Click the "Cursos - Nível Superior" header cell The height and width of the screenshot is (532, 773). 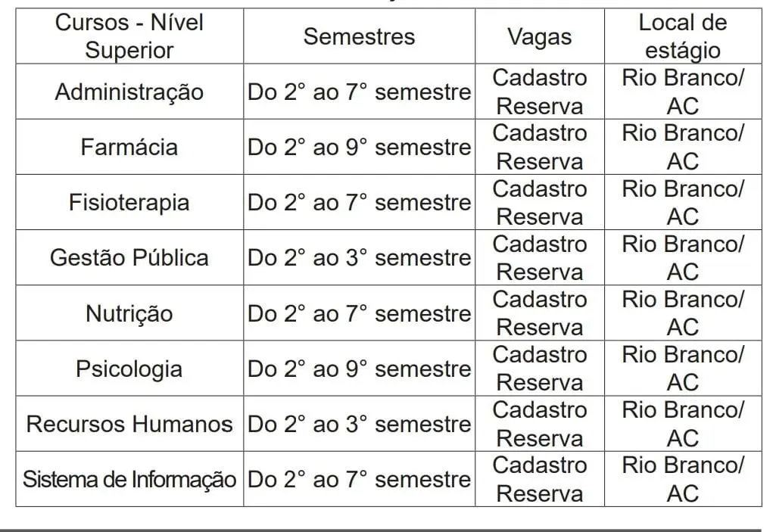pyautogui.click(x=129, y=36)
